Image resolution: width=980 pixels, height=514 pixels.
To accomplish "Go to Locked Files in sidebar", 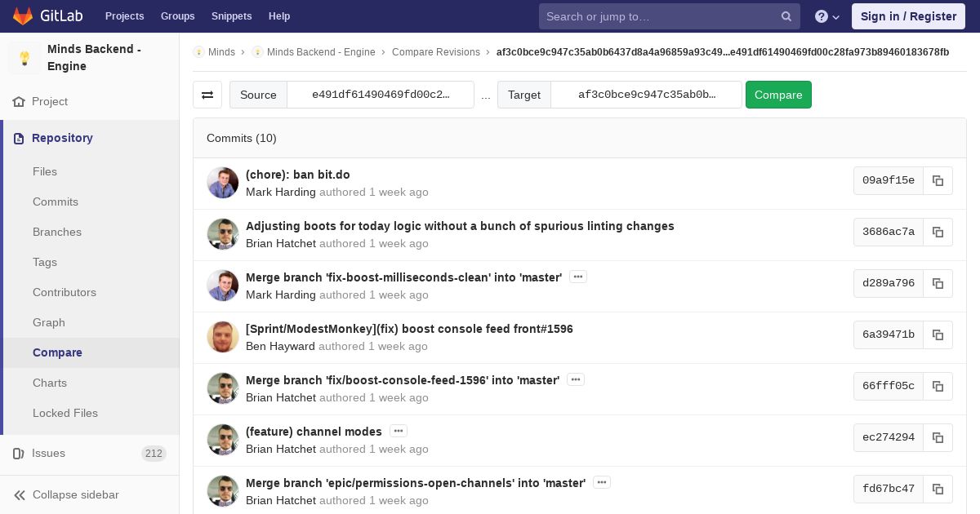I will coord(65,414).
